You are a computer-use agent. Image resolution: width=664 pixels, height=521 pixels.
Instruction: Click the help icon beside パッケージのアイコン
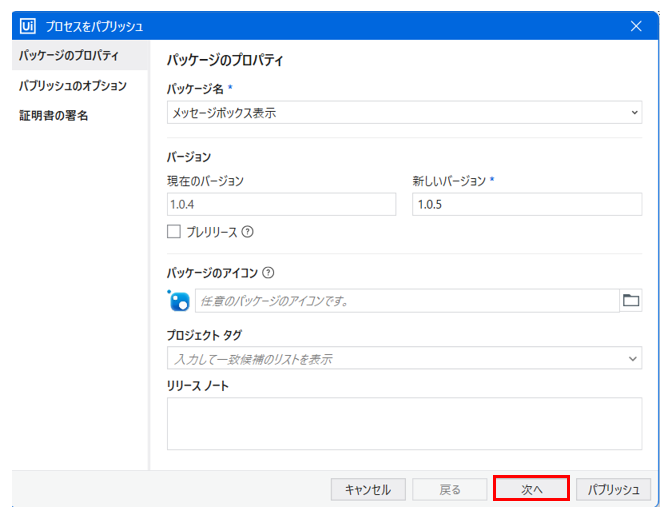[268, 272]
